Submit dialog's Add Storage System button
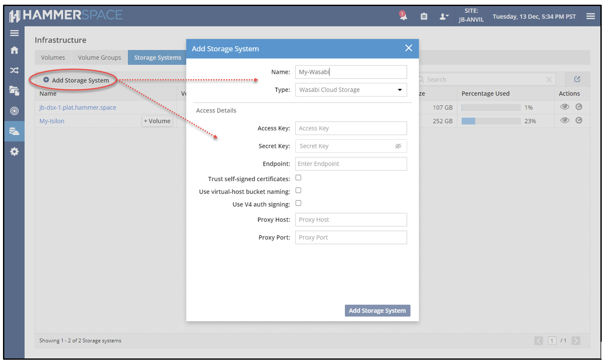606x364 pixels. click(377, 311)
